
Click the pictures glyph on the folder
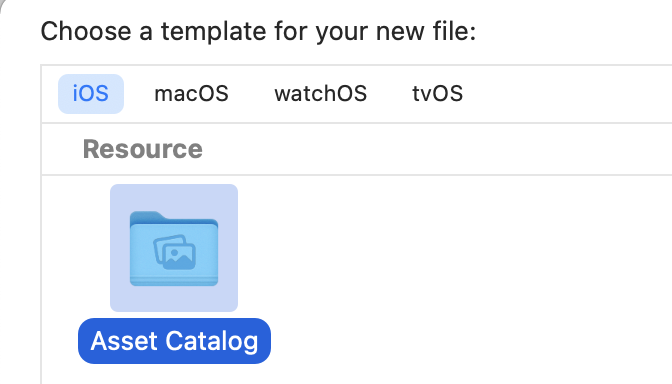point(174,252)
